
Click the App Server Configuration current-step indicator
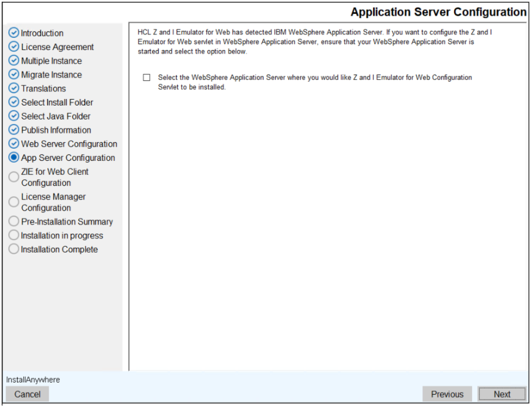(x=13, y=157)
